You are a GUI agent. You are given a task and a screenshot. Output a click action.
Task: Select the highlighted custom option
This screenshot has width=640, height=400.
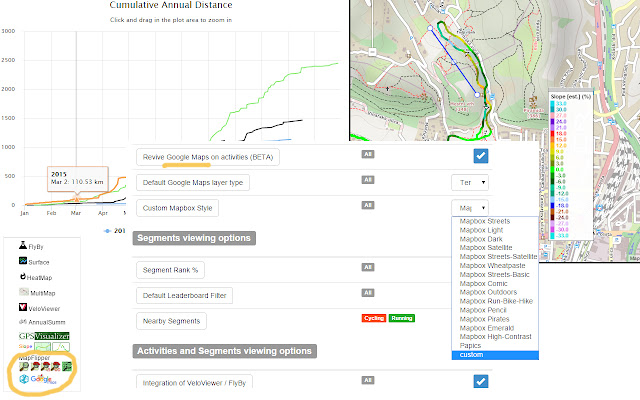tap(470, 355)
